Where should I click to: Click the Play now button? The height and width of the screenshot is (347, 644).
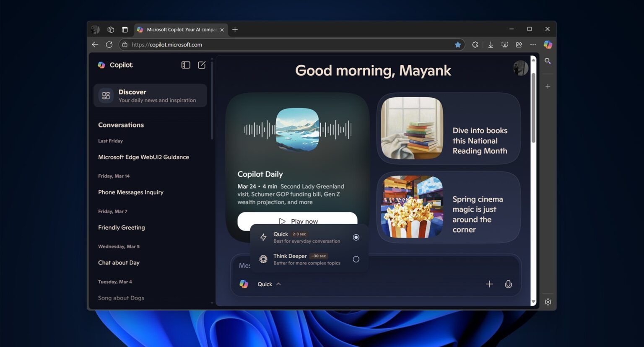point(297,221)
